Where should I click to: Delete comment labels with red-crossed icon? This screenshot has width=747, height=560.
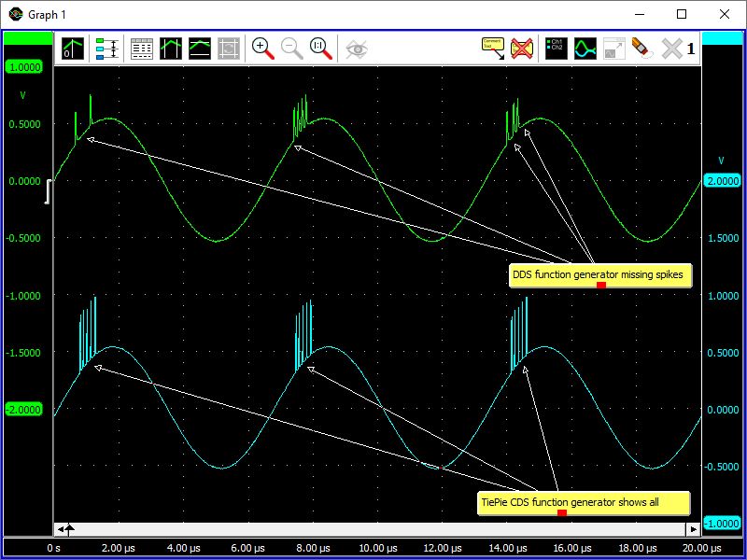(x=521, y=49)
